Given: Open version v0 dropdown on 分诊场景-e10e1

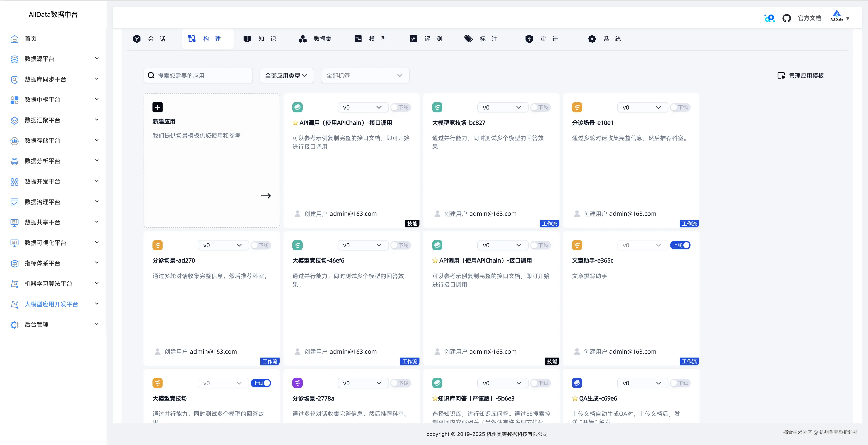Looking at the screenshot, I should [642, 107].
